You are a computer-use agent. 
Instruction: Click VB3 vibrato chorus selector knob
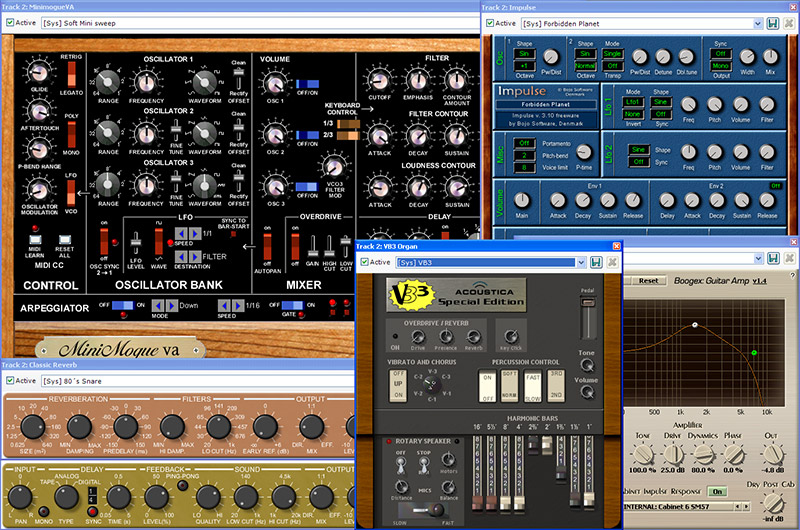tap(432, 385)
